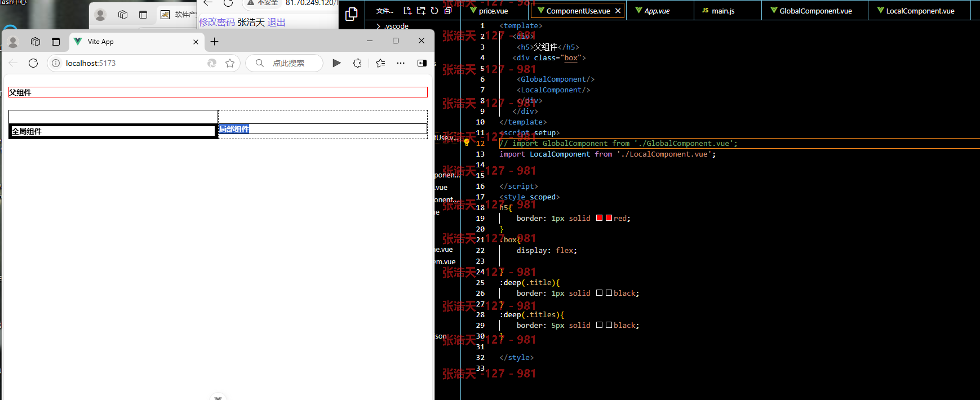Click the 点此搜索 search box
980x400 pixels.
285,63
